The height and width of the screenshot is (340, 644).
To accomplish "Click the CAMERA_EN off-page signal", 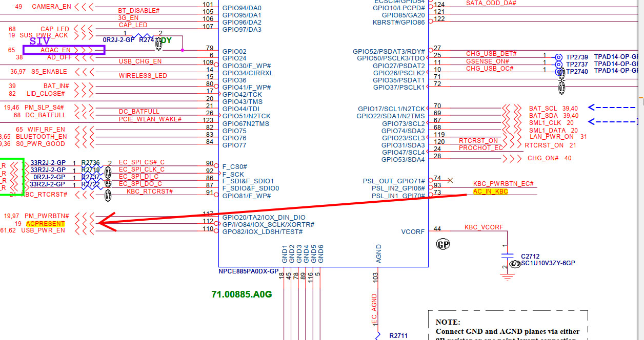I will click(x=52, y=7).
